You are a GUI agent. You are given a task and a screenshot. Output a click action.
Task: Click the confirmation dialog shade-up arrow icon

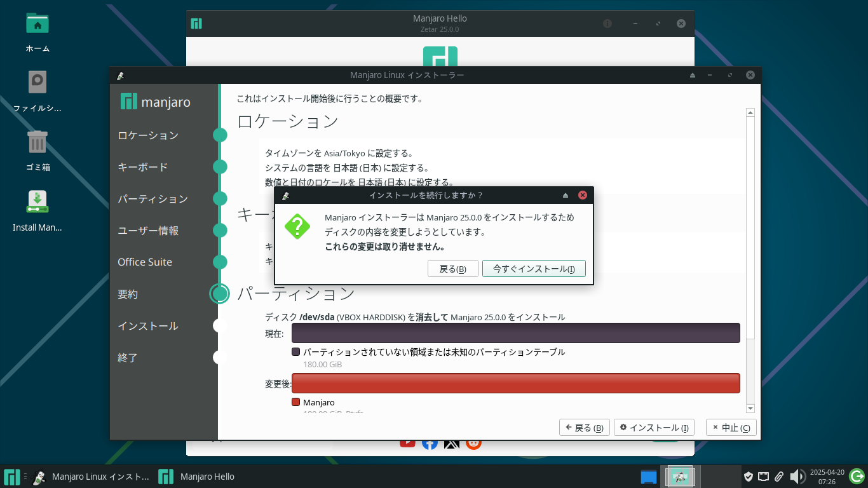click(566, 195)
